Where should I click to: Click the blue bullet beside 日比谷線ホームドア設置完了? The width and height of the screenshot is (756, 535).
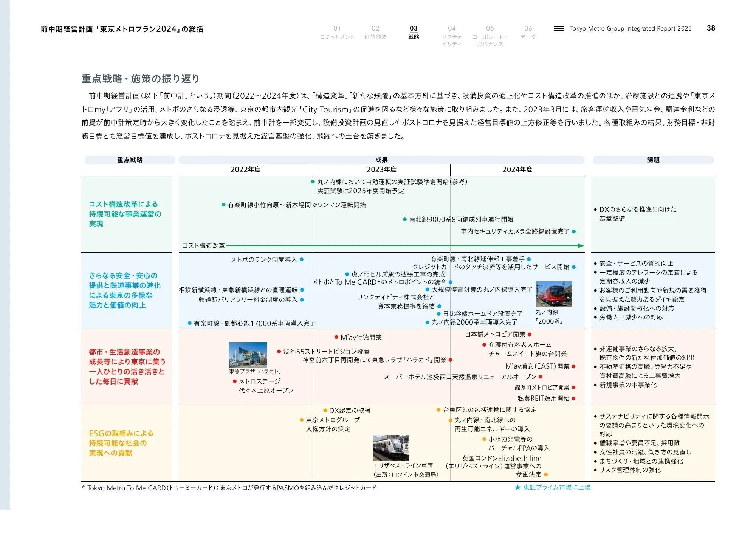pyautogui.click(x=438, y=314)
